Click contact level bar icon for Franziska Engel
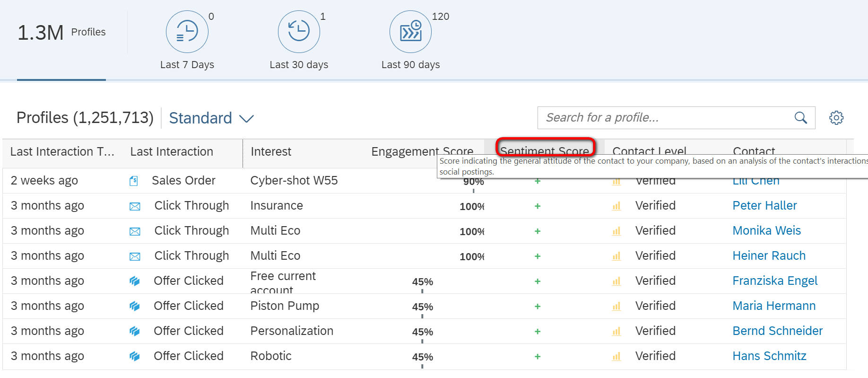 pos(616,281)
